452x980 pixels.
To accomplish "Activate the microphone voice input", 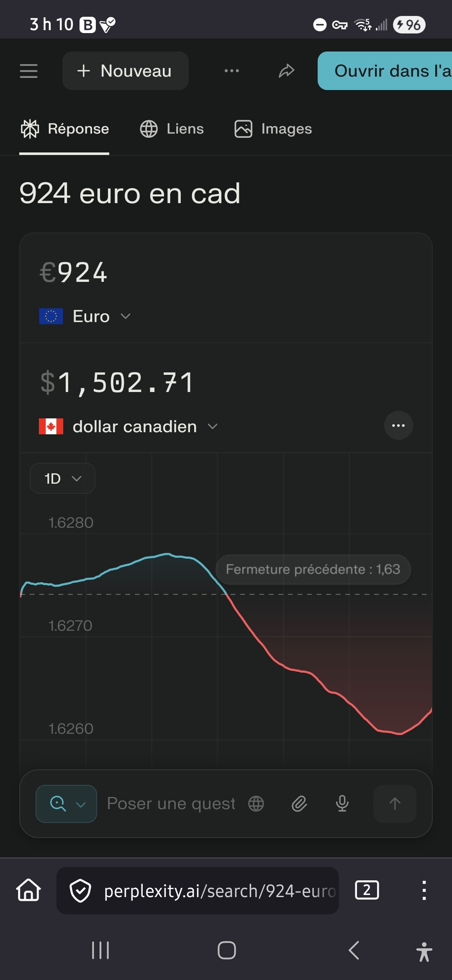I will (342, 804).
